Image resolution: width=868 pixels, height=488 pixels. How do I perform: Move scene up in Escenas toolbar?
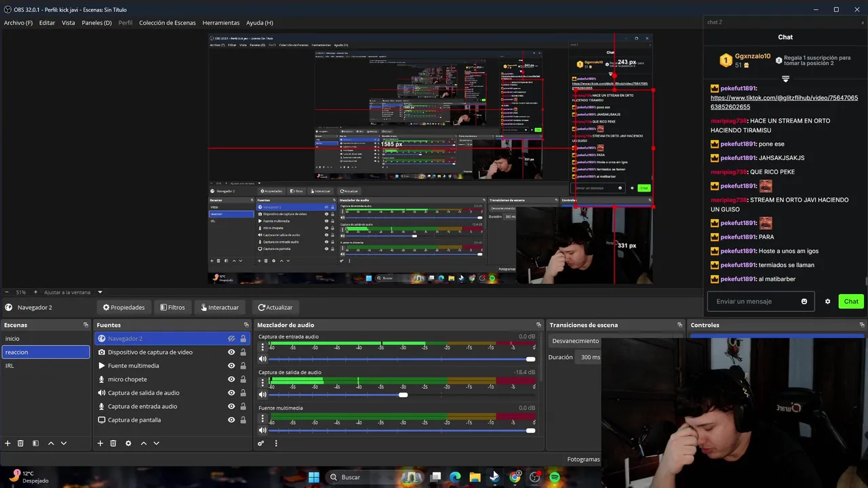[x=51, y=443]
